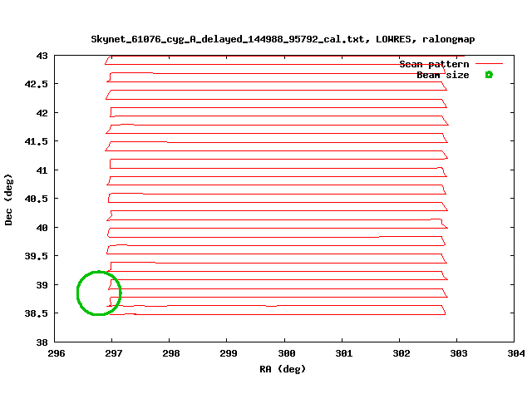Click the "300" RA axis tick label
This screenshot has height=399, width=532.
point(287,353)
